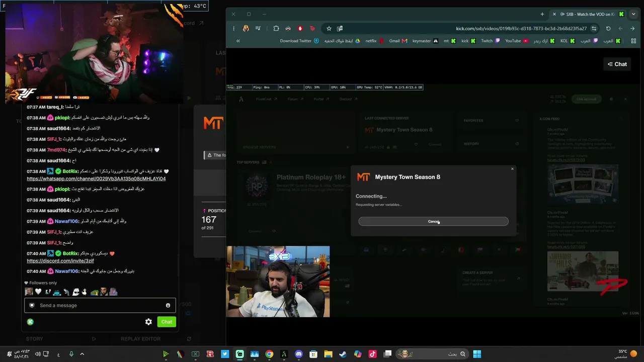Reload the Kick page
Screen dimensions: 644x362
608,29
